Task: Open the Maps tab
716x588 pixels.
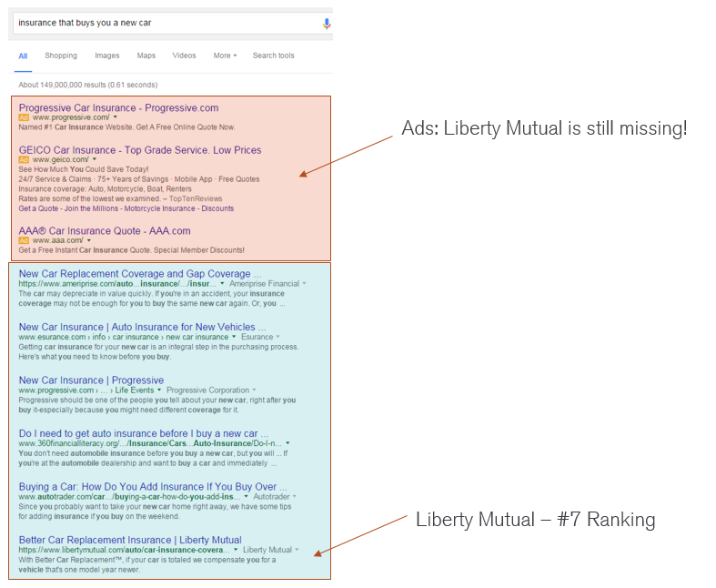Action: [146, 56]
